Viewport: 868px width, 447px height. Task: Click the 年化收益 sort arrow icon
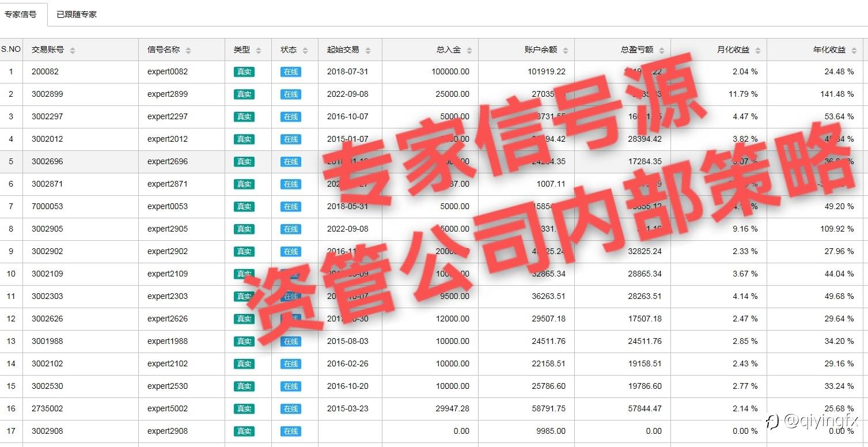[854, 51]
